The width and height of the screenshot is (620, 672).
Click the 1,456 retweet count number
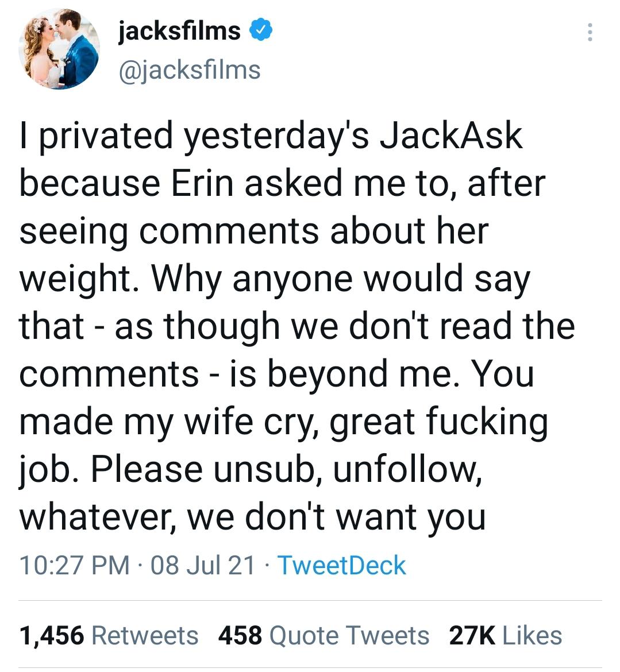tap(52, 636)
